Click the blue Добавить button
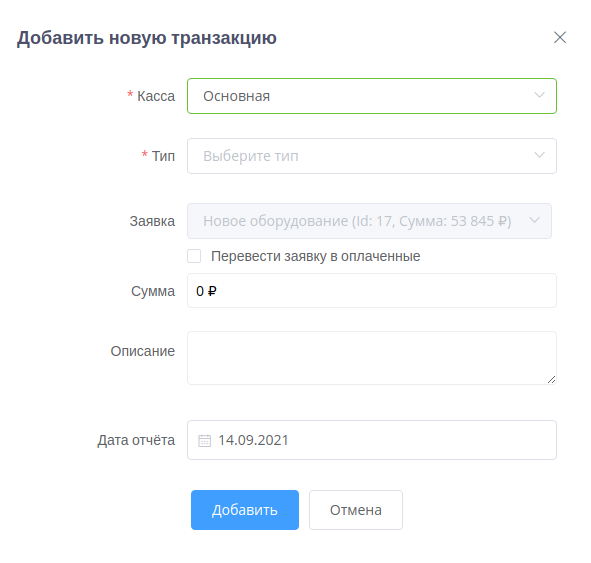Image resolution: width=591 pixels, height=563 pixels. click(x=245, y=510)
